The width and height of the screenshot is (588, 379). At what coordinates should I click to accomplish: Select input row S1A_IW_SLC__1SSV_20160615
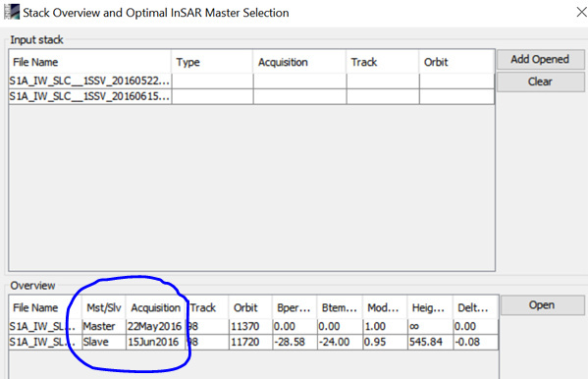point(251,96)
